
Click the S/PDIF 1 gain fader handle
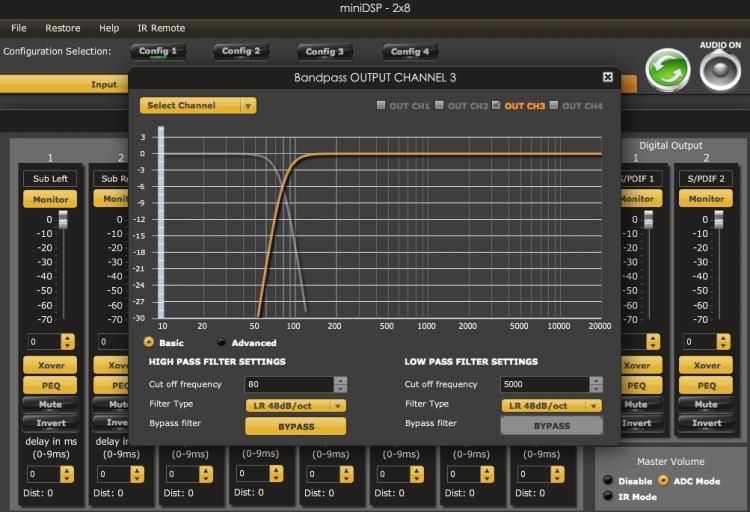pos(649,220)
